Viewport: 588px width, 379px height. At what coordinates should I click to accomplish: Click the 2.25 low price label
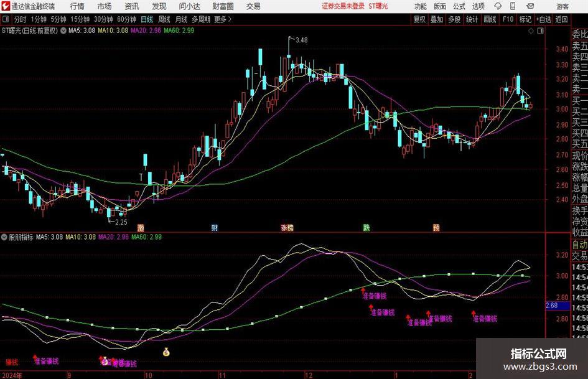click(121, 222)
